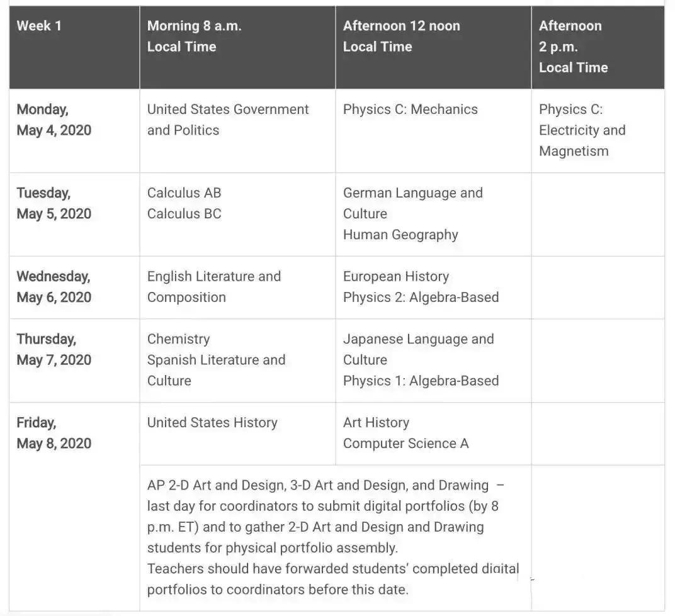Click Calculus BC entry
Screen dimensions: 680x616
pos(184,214)
